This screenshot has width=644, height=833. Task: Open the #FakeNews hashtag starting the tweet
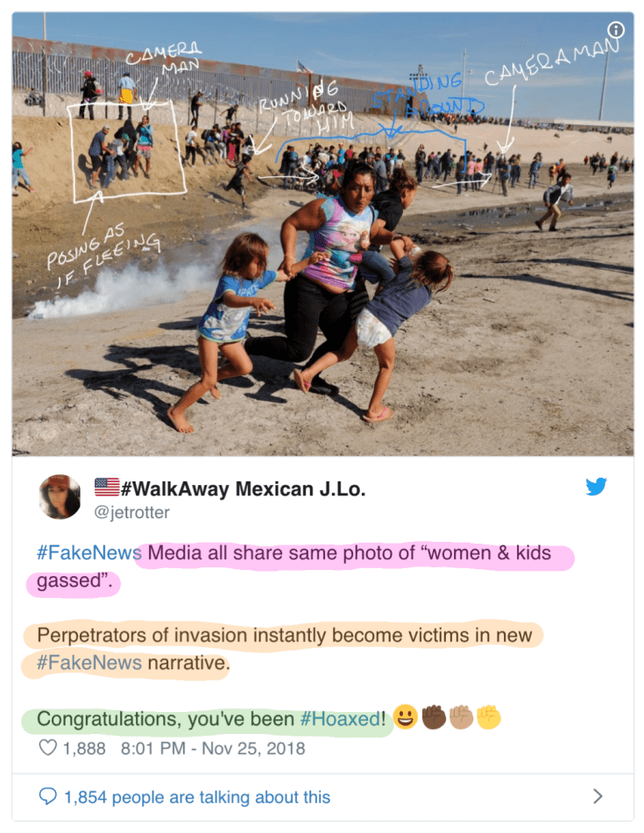88,553
